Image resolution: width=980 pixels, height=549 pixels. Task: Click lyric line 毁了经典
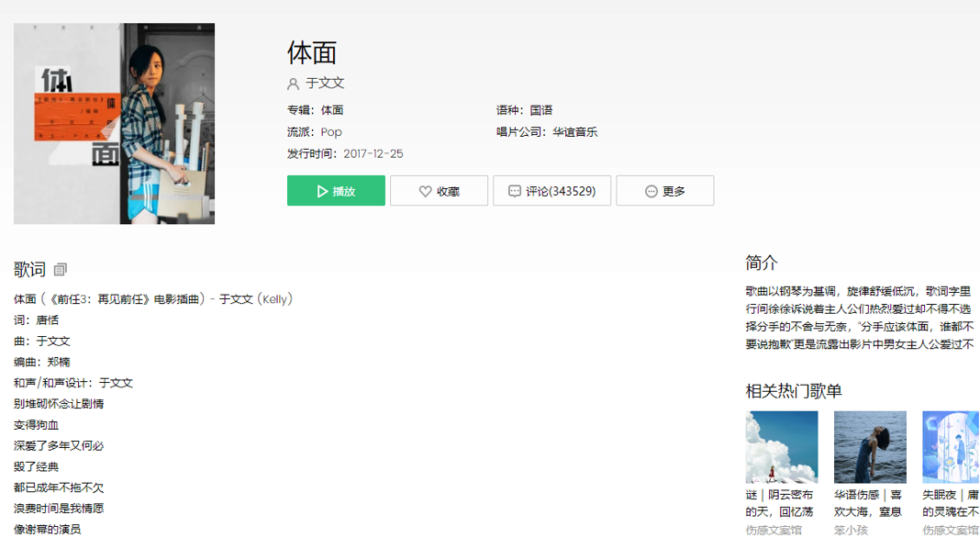[37, 466]
